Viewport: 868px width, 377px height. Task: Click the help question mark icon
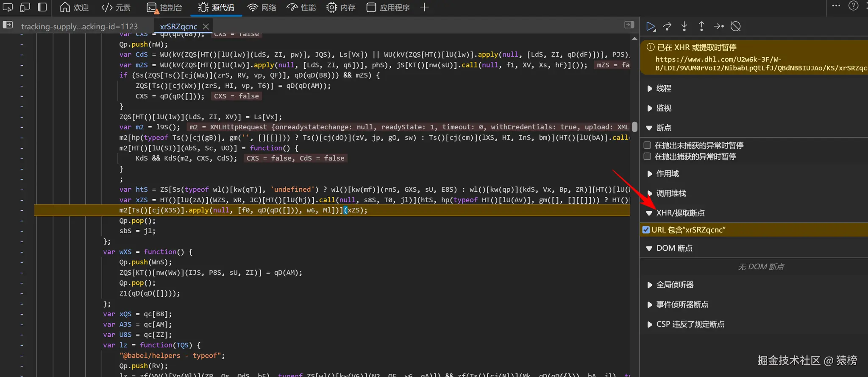[x=854, y=6]
